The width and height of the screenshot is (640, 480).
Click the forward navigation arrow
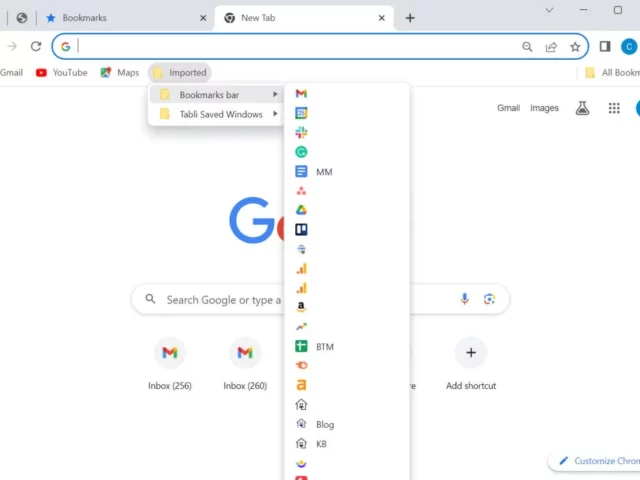point(12,47)
